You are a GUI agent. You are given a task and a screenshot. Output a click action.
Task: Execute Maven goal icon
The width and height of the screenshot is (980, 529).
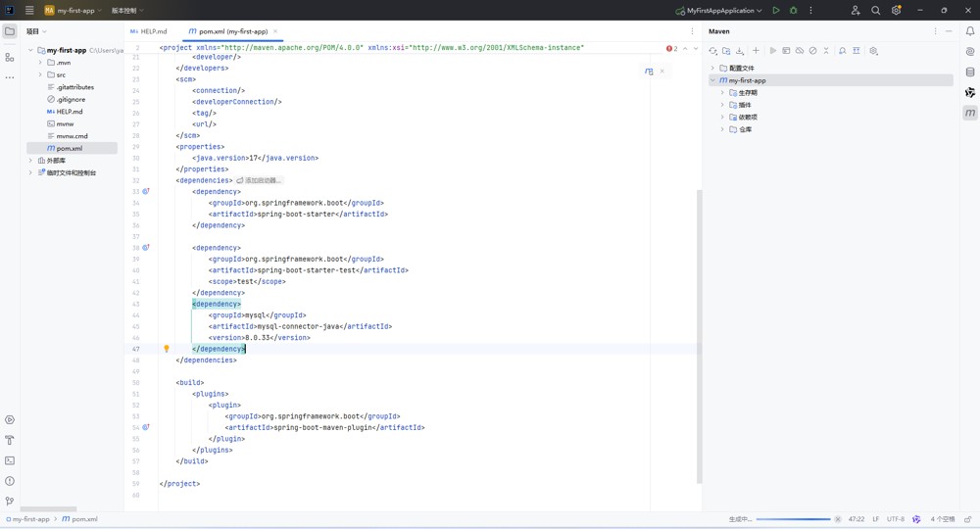point(786,51)
